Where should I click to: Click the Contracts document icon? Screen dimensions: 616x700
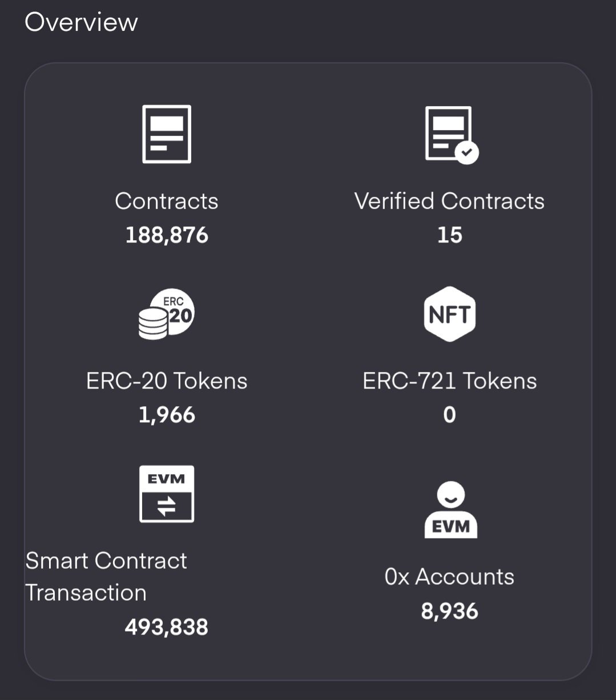click(x=167, y=135)
